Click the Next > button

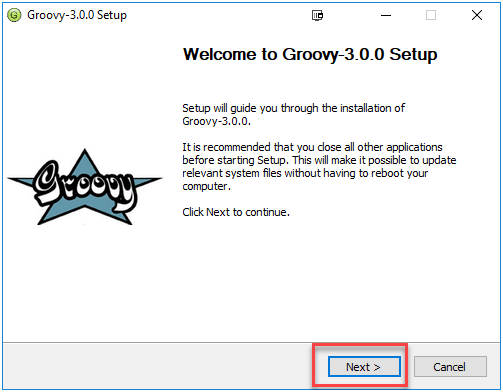pyautogui.click(x=364, y=367)
